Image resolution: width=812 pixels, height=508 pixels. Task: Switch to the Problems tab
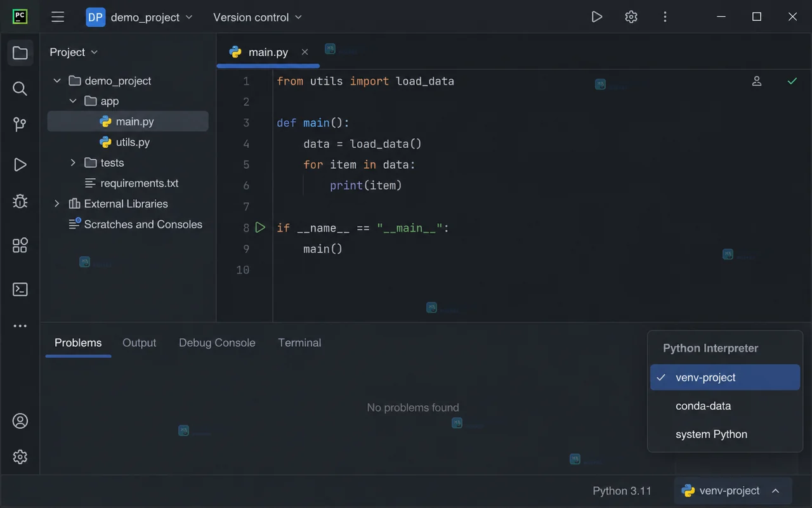click(78, 342)
